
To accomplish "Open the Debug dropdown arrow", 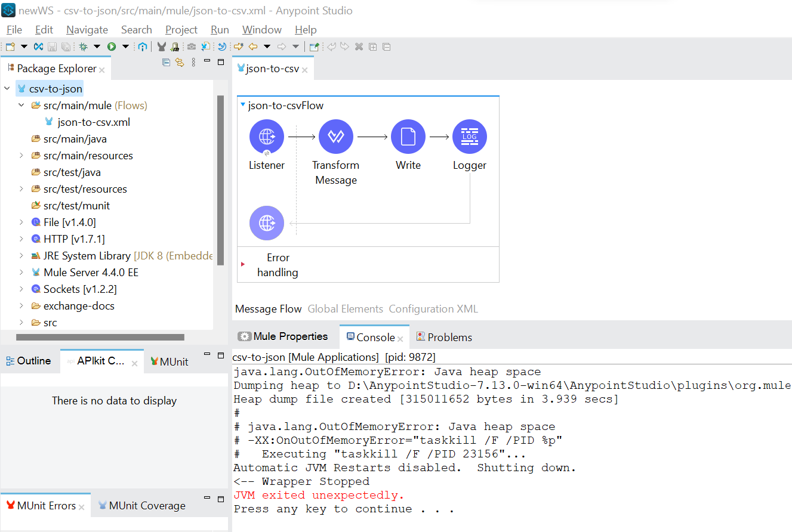I will pyautogui.click(x=97, y=47).
